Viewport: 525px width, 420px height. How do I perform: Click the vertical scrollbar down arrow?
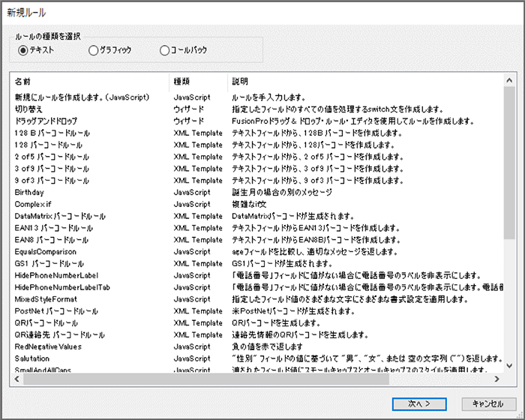point(509,365)
